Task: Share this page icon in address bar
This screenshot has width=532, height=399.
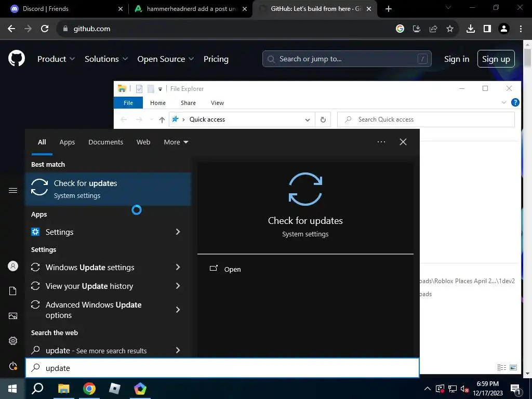Action: 433,29
